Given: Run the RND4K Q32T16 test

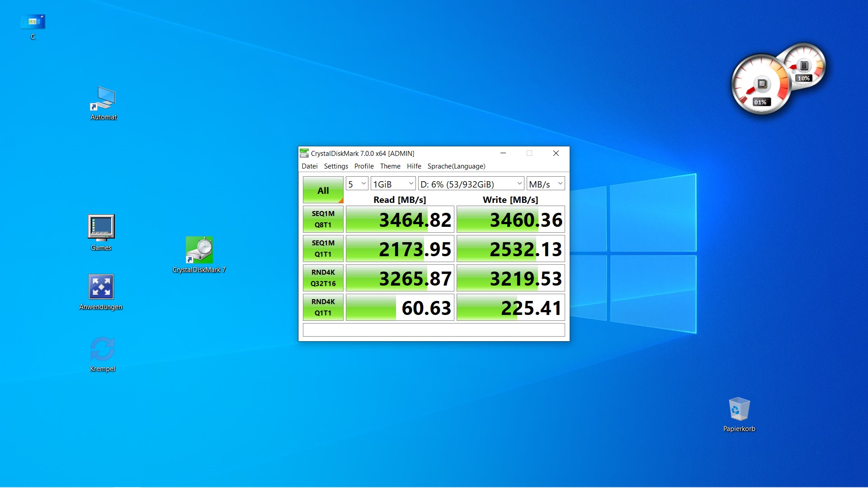Looking at the screenshot, I should click(x=323, y=278).
